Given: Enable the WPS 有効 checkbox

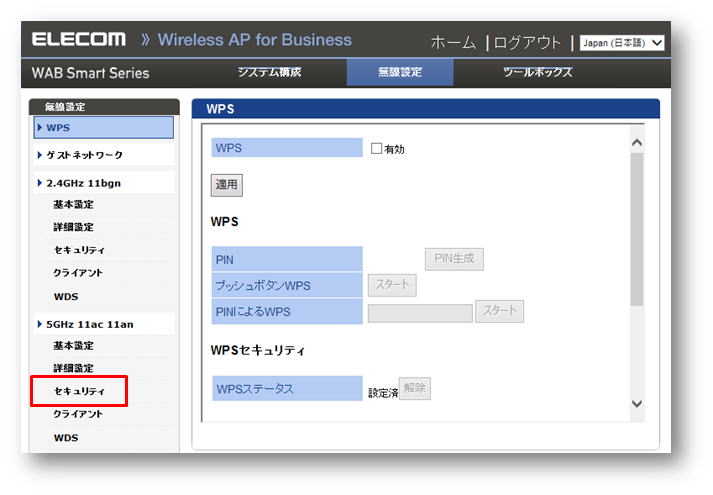Looking at the screenshot, I should coord(376,149).
